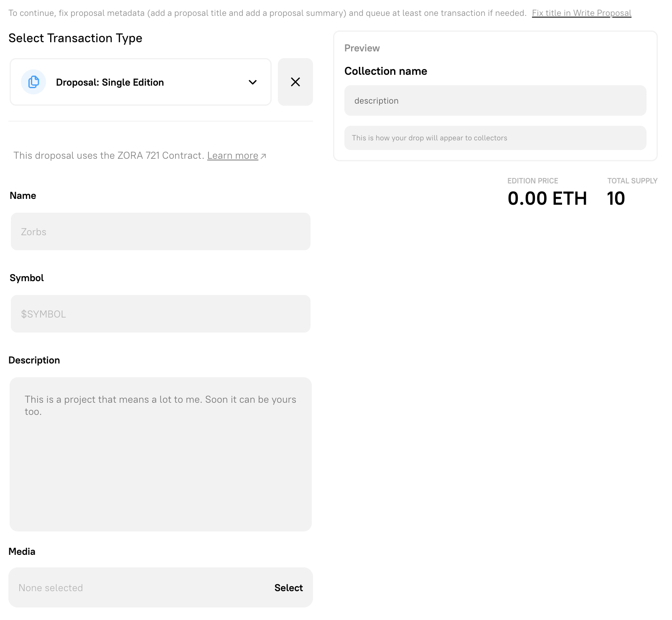Viewport: 672px width, 620px height.
Task: Click the Media None selected field
Action: pyautogui.click(x=125, y=587)
